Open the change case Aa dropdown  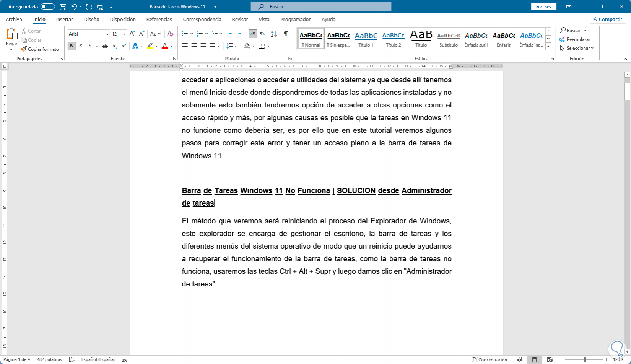coord(155,34)
